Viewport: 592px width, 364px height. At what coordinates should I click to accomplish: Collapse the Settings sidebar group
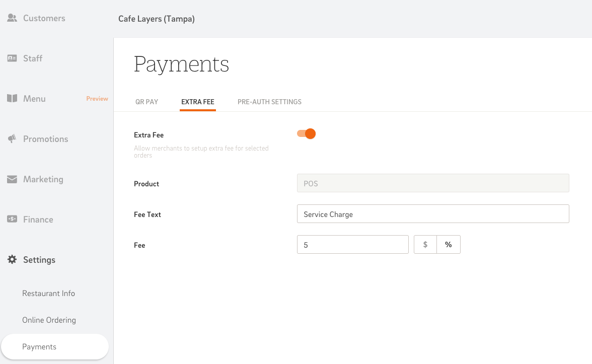pyautogui.click(x=39, y=259)
